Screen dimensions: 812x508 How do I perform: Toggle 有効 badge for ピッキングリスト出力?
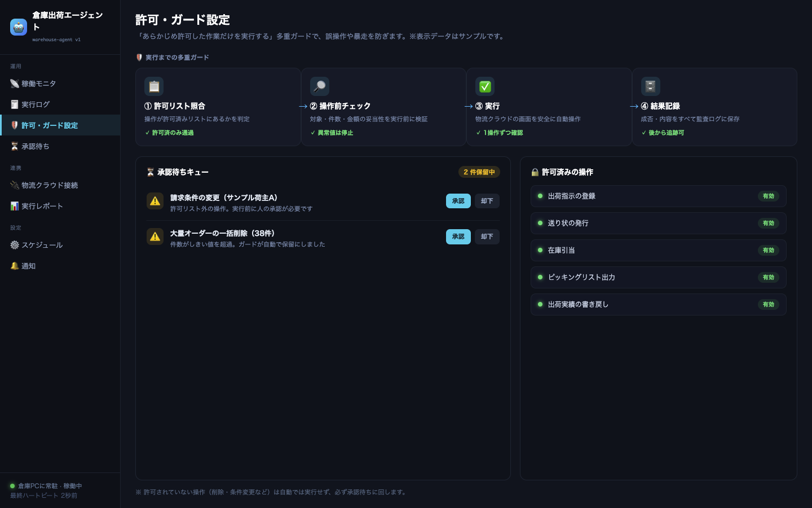point(769,277)
